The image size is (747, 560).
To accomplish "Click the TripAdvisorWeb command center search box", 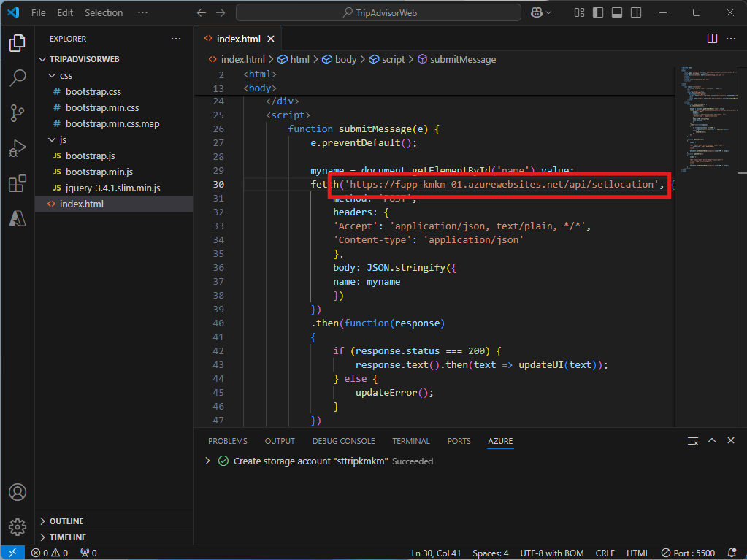I will tap(378, 13).
